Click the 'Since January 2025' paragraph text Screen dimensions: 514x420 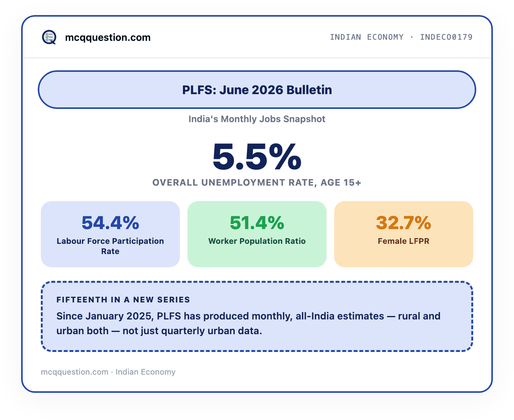[248, 323]
